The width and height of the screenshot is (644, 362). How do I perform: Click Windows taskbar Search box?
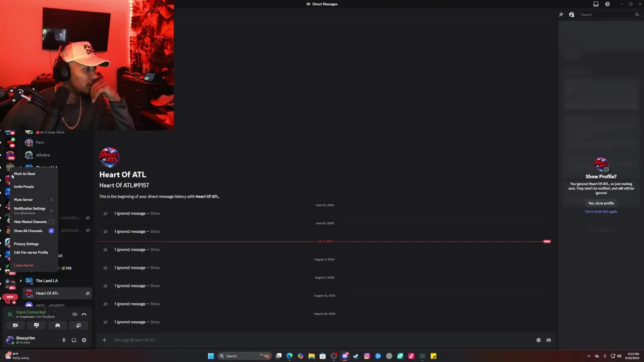coord(246,356)
